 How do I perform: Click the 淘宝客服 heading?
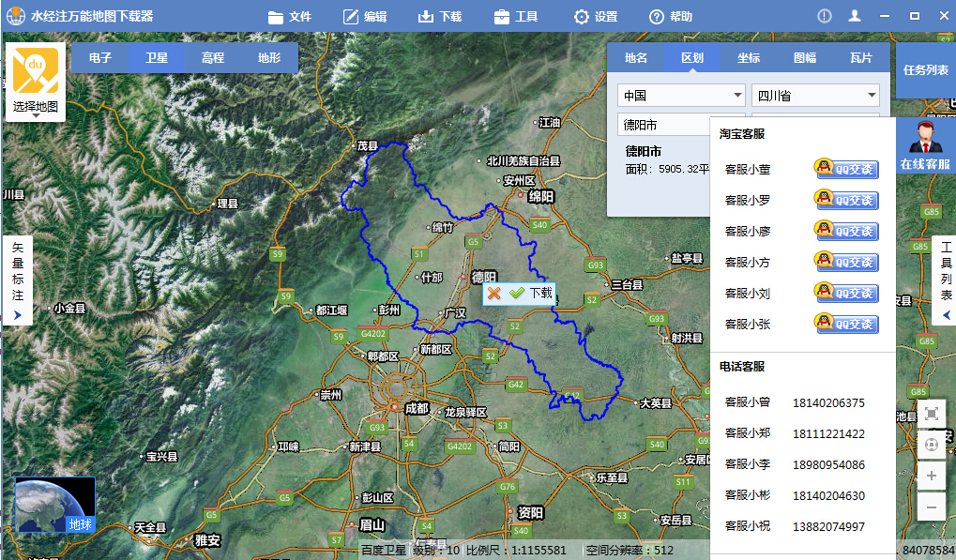click(742, 134)
